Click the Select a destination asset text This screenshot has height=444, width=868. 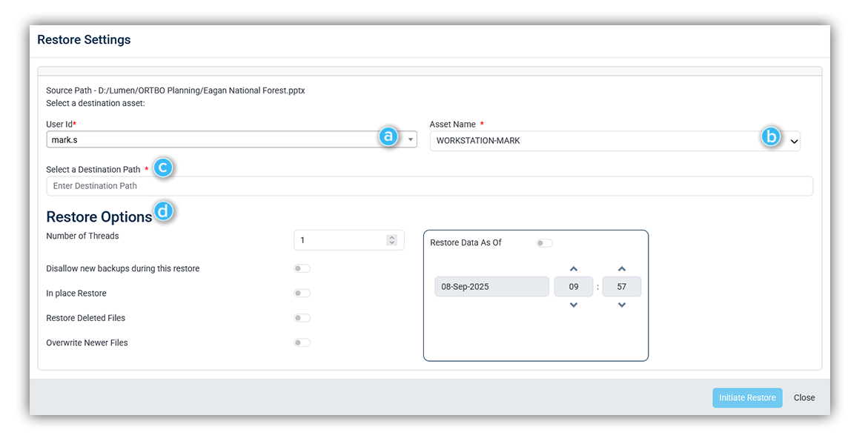click(x=96, y=103)
